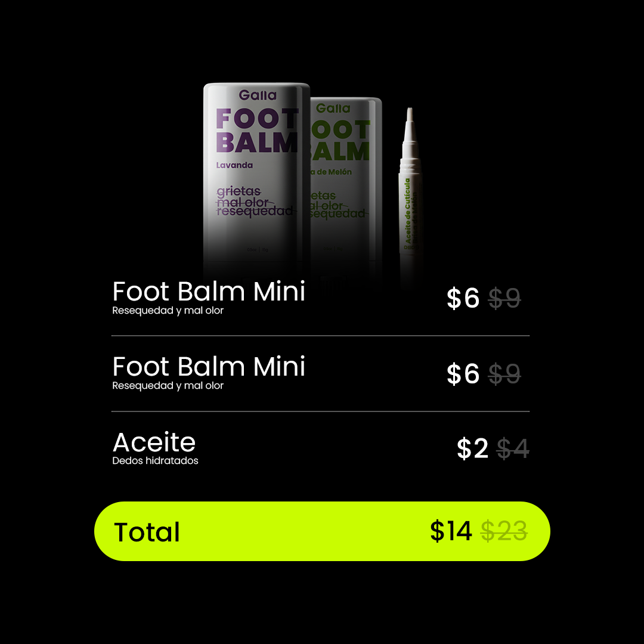Click the lime green Total bar

pos(322,531)
